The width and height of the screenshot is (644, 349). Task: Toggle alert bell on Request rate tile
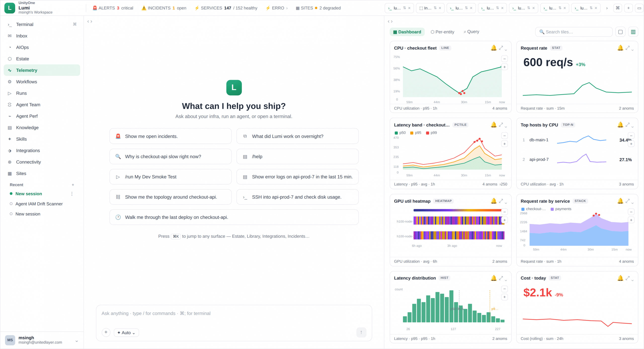tap(620, 48)
